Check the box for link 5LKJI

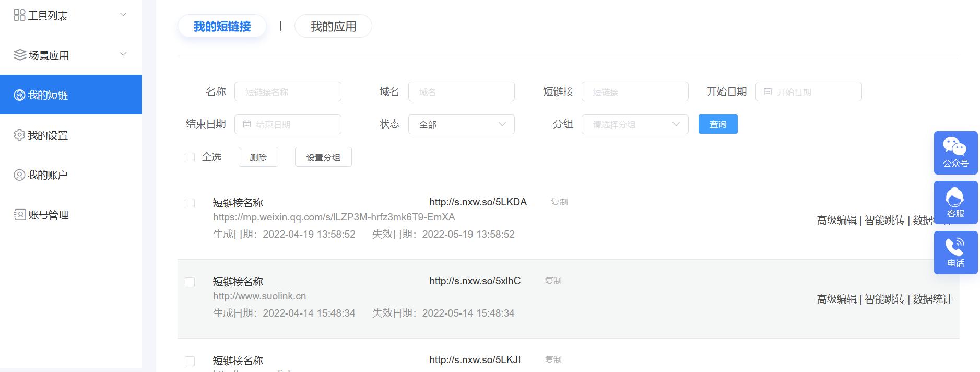[x=190, y=361]
